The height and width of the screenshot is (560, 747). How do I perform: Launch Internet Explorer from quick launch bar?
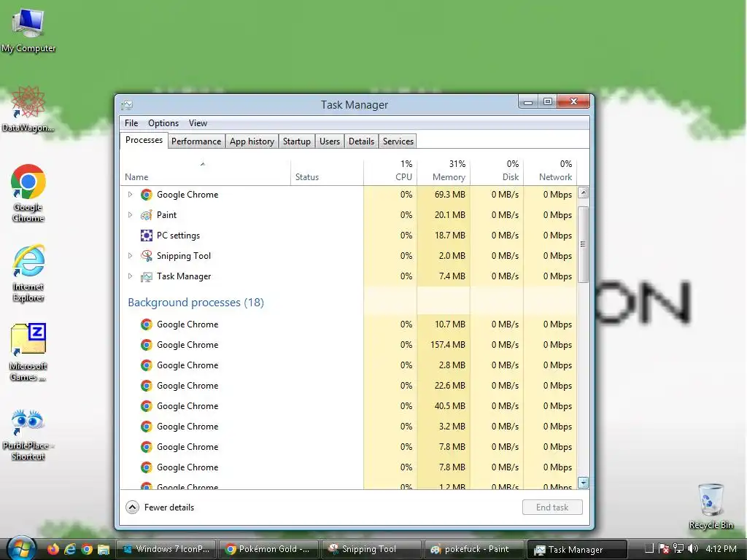coord(70,549)
